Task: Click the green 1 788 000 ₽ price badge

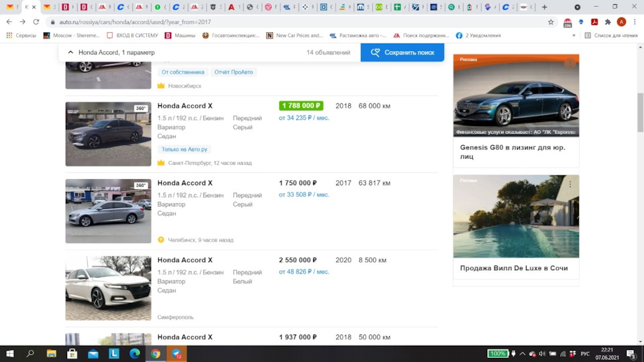Action: pos(301,106)
